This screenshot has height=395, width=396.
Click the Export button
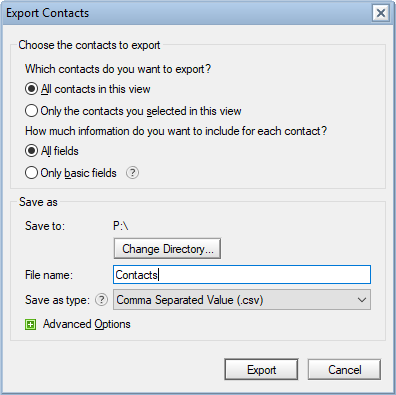261,370
